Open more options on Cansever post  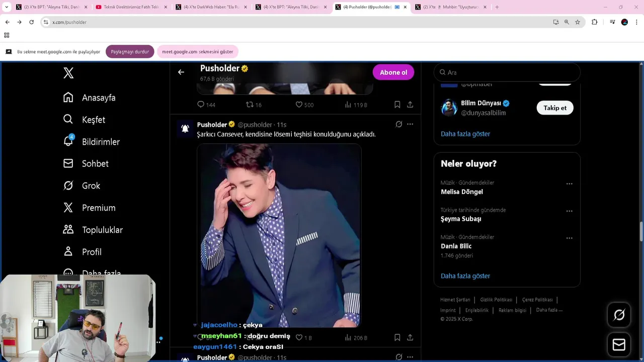point(410,124)
